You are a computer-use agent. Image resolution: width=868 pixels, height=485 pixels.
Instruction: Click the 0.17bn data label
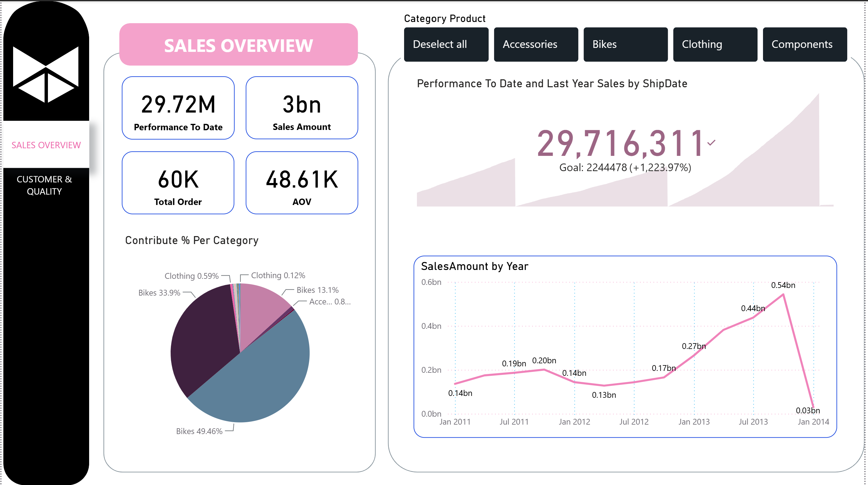[664, 368]
